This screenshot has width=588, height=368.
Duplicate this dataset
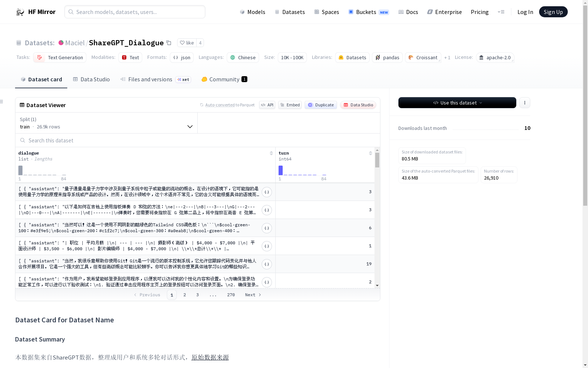(x=321, y=105)
